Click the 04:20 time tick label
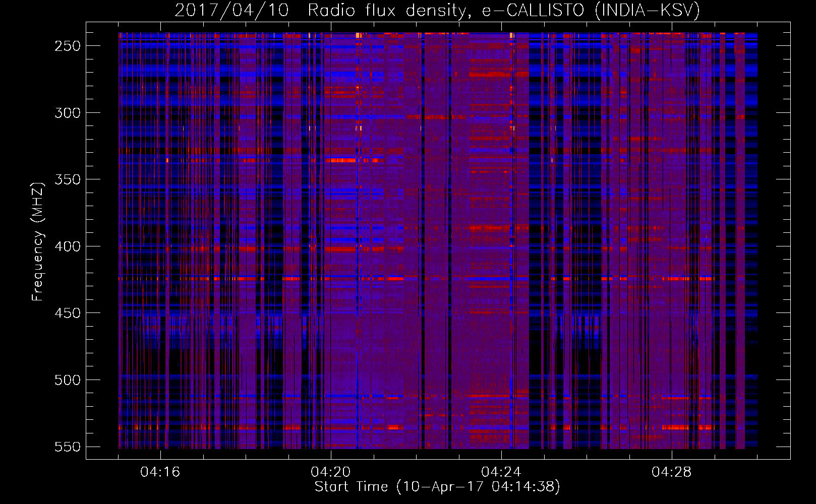 pyautogui.click(x=331, y=472)
